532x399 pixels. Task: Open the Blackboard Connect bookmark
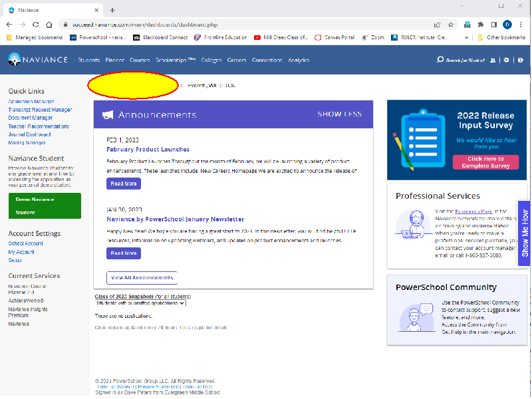point(160,37)
